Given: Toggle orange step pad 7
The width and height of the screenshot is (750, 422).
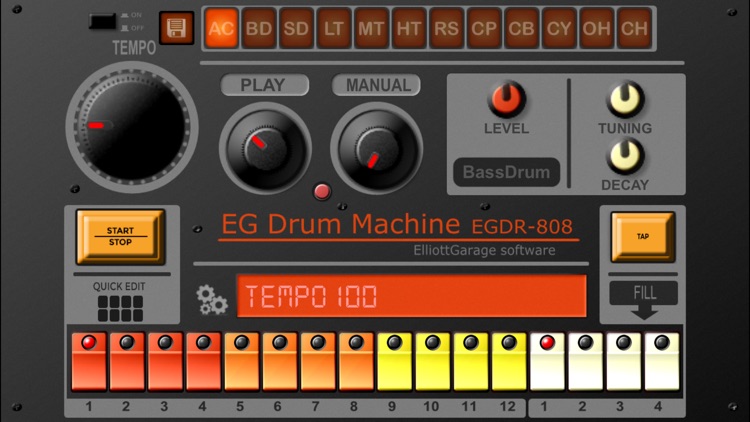Looking at the screenshot, I should tap(319, 362).
